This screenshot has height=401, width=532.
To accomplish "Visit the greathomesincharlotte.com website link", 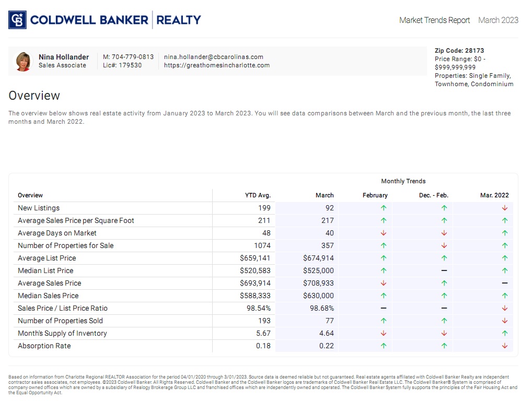I will 217,65.
